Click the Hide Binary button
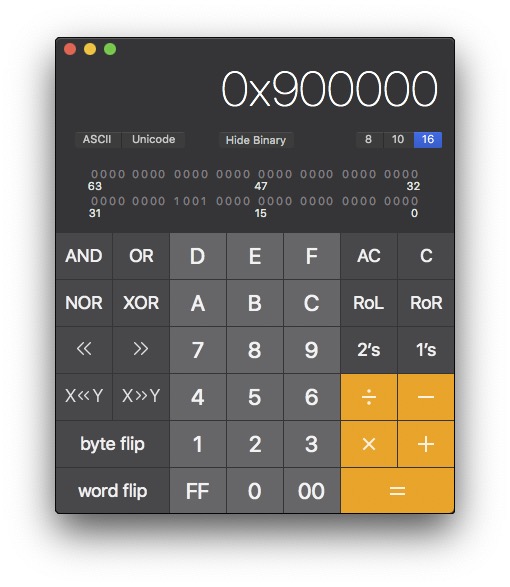 click(256, 140)
